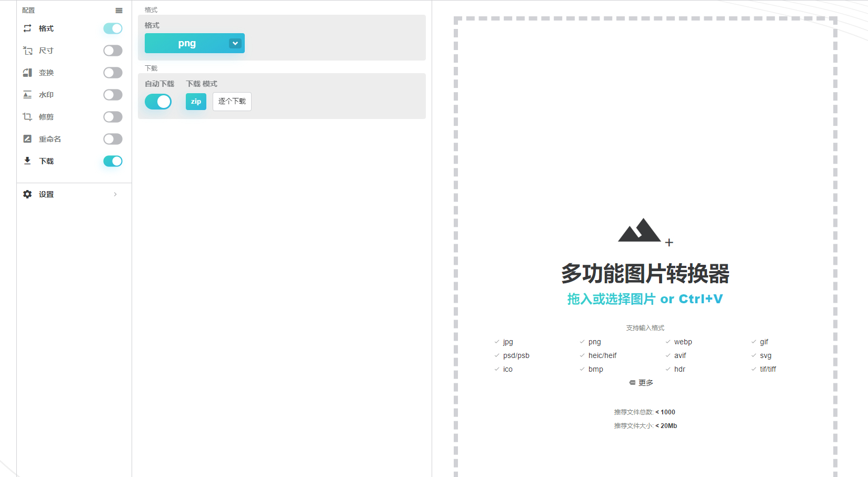This screenshot has height=477, width=868.
Task: Enable the 重命名 switch
Action: coord(113,139)
